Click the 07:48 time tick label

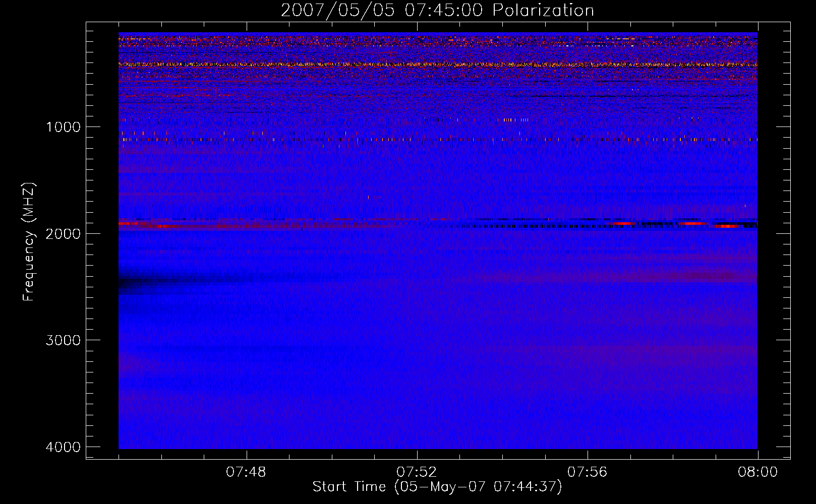click(x=246, y=472)
